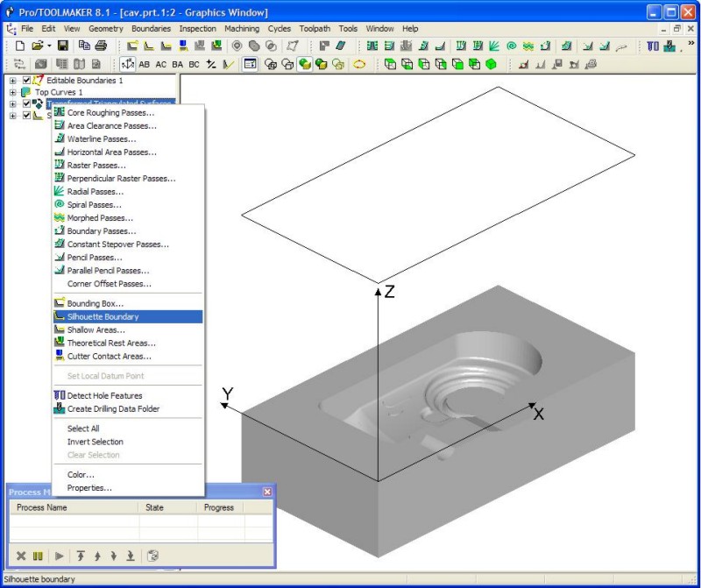Close the Process Manager panel

click(267, 492)
